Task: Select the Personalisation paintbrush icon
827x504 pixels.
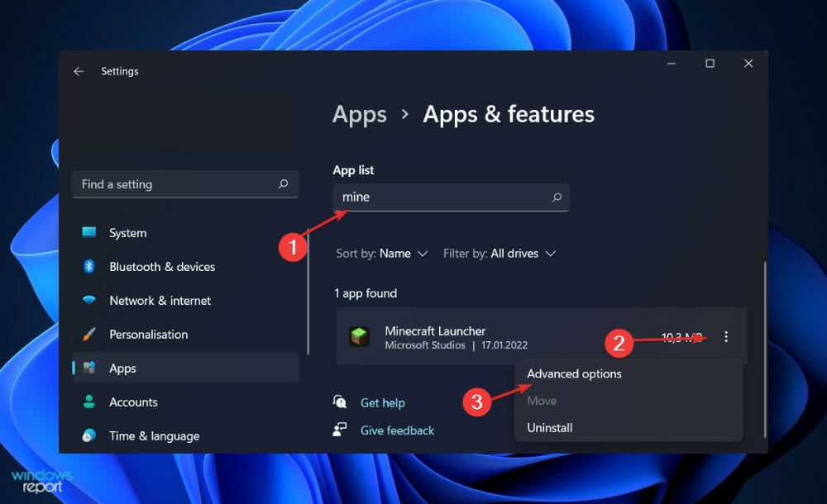Action: [x=89, y=334]
